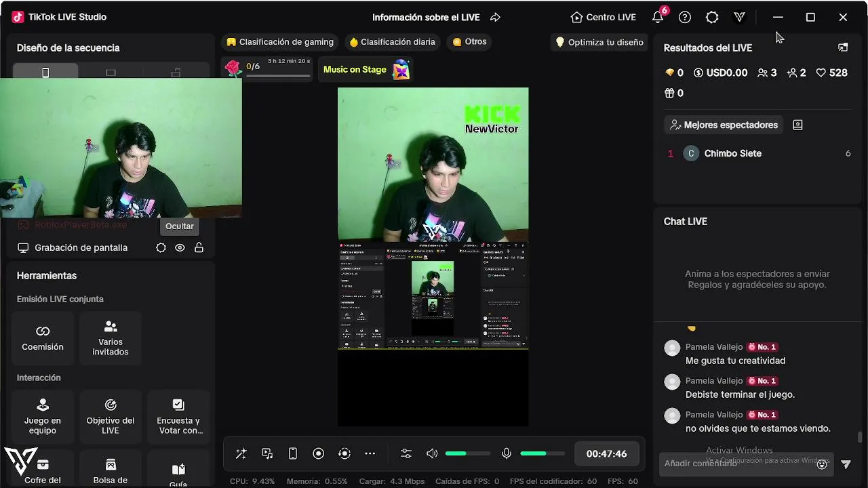868x488 pixels.
Task: Open Centro LIVE
Action: [604, 17]
